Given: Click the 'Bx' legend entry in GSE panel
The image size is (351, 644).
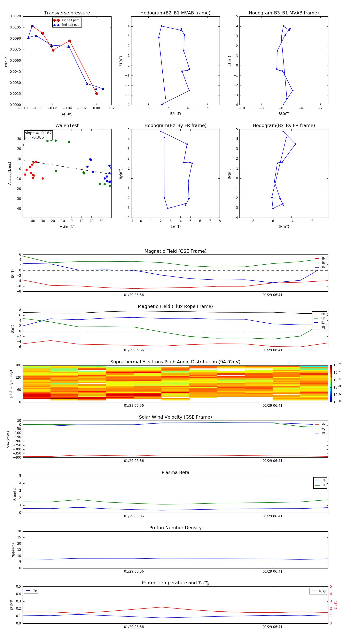Looking at the screenshot, I should click(x=320, y=259).
